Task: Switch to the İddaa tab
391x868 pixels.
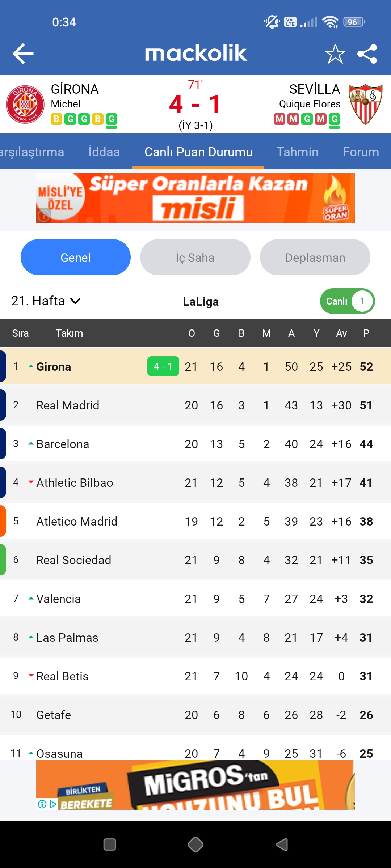Action: [x=104, y=152]
